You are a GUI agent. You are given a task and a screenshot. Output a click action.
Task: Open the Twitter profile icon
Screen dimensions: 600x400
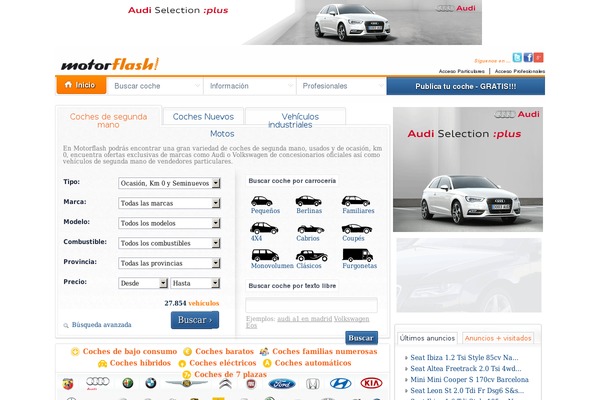tap(517, 57)
